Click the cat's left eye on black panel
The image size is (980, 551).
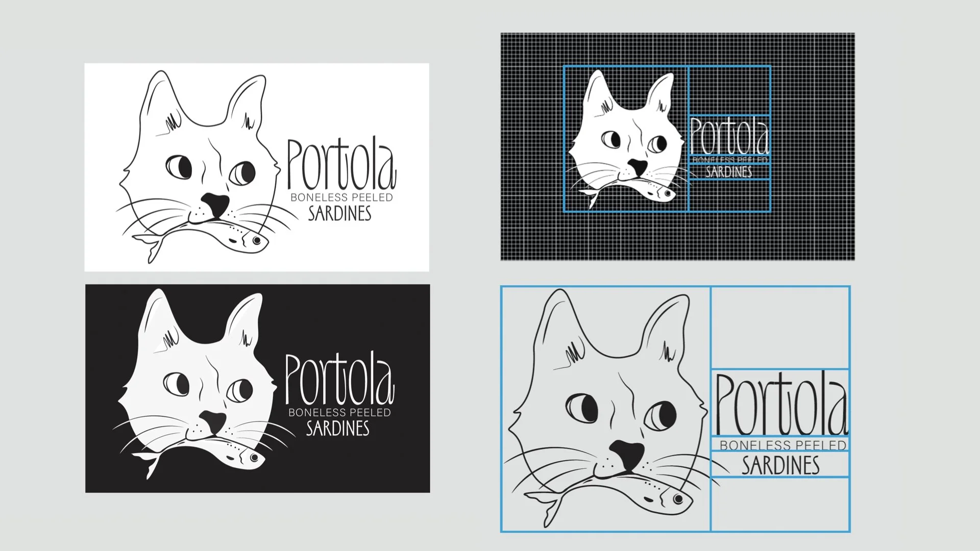click(x=177, y=384)
